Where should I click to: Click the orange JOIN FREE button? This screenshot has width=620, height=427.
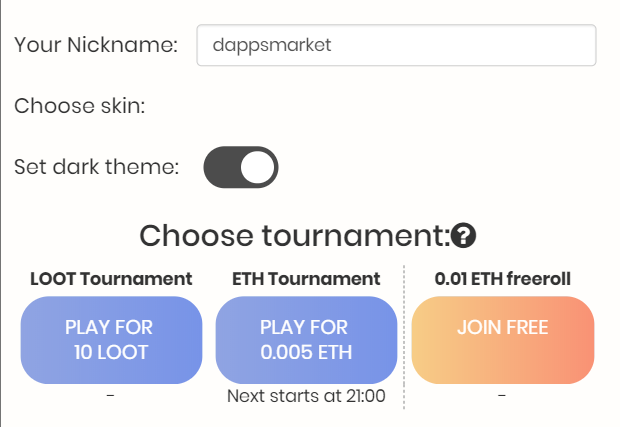(x=503, y=340)
